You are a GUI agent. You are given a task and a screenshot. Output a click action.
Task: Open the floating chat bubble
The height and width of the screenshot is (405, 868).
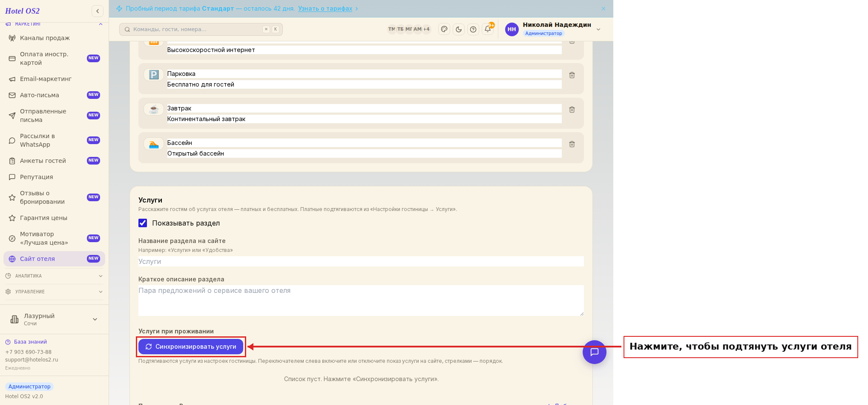coord(594,352)
